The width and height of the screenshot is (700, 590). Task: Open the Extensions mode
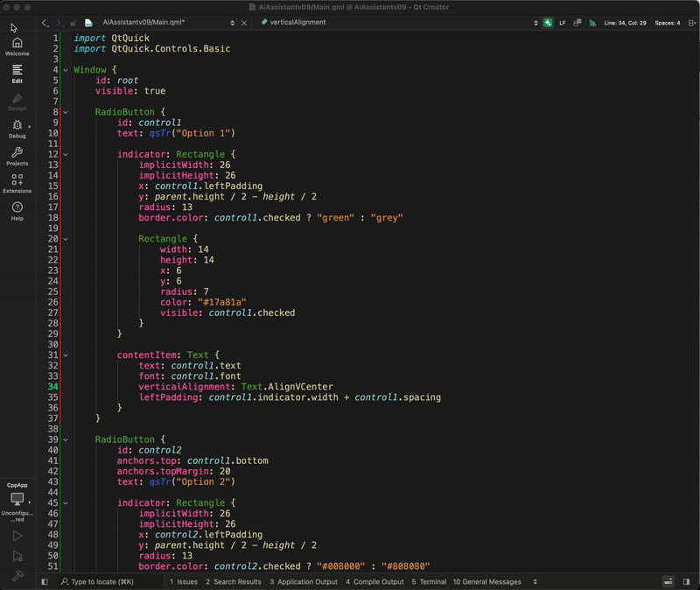pyautogui.click(x=17, y=183)
